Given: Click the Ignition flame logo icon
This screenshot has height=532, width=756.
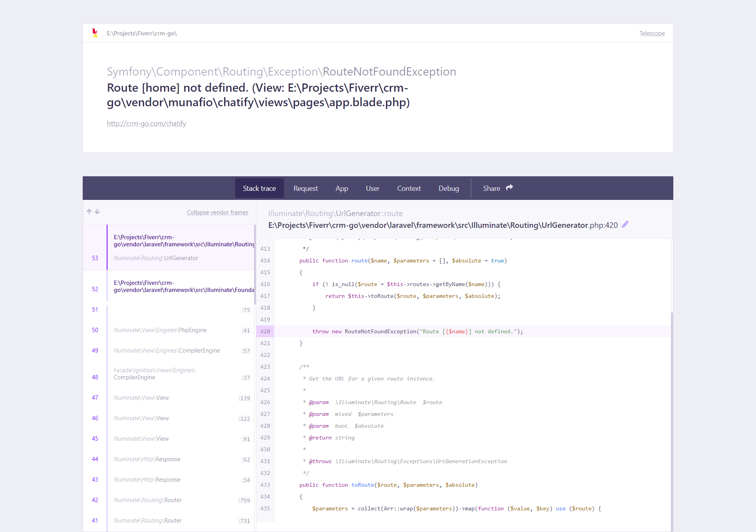Looking at the screenshot, I should (x=94, y=33).
